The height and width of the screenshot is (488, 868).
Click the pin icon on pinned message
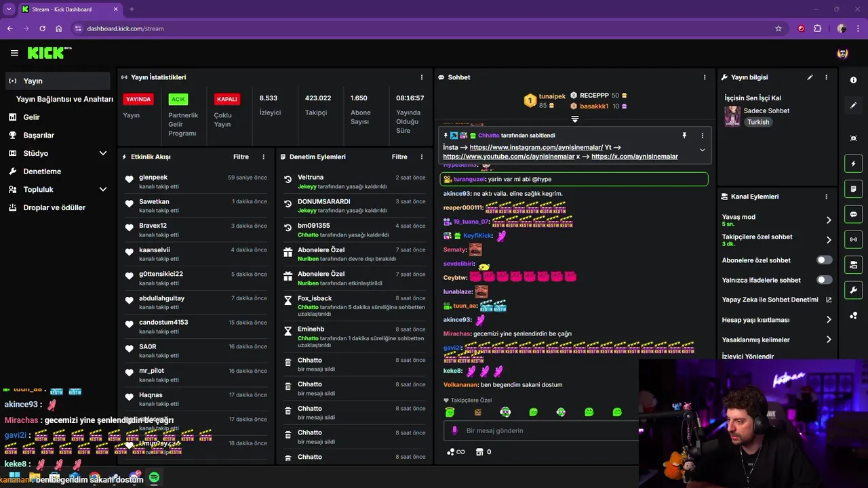684,136
